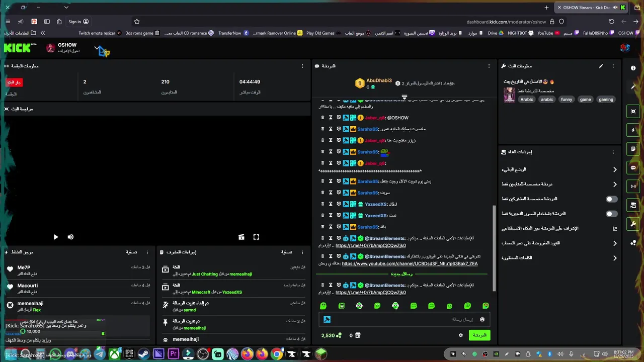Open session info panel three-dot menu
This screenshot has width=644, height=362.
(x=302, y=66)
